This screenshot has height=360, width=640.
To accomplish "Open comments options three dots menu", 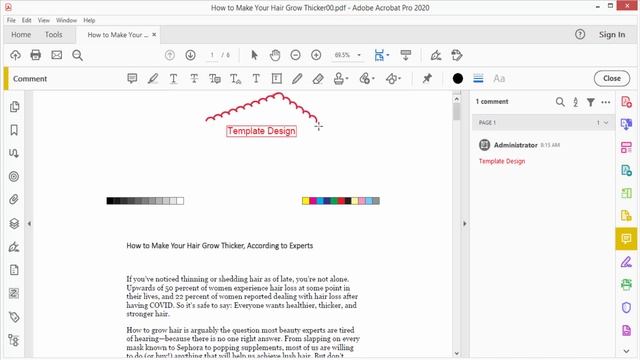I will point(606,102).
